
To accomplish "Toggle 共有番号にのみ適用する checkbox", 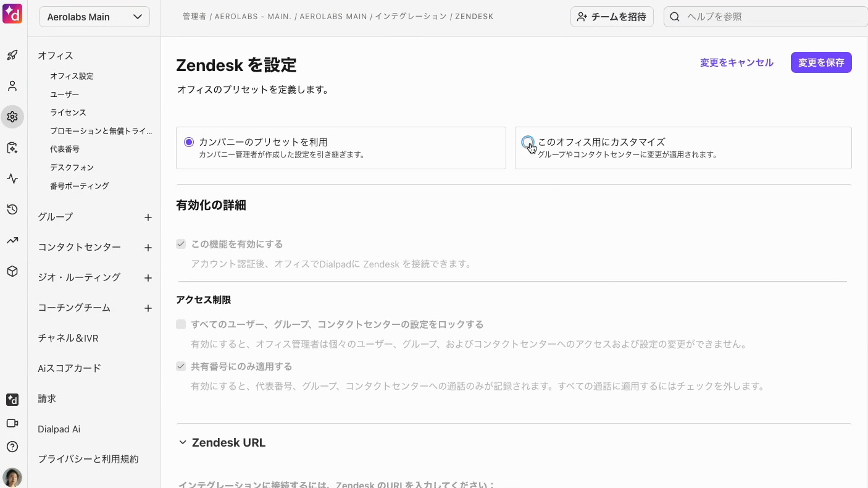I will click(181, 366).
